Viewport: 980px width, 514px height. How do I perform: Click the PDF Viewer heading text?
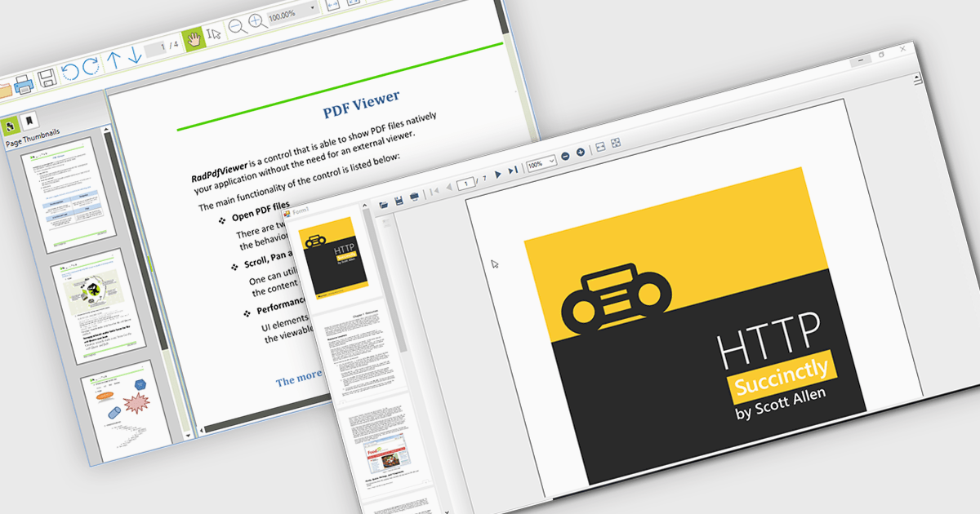point(361,106)
